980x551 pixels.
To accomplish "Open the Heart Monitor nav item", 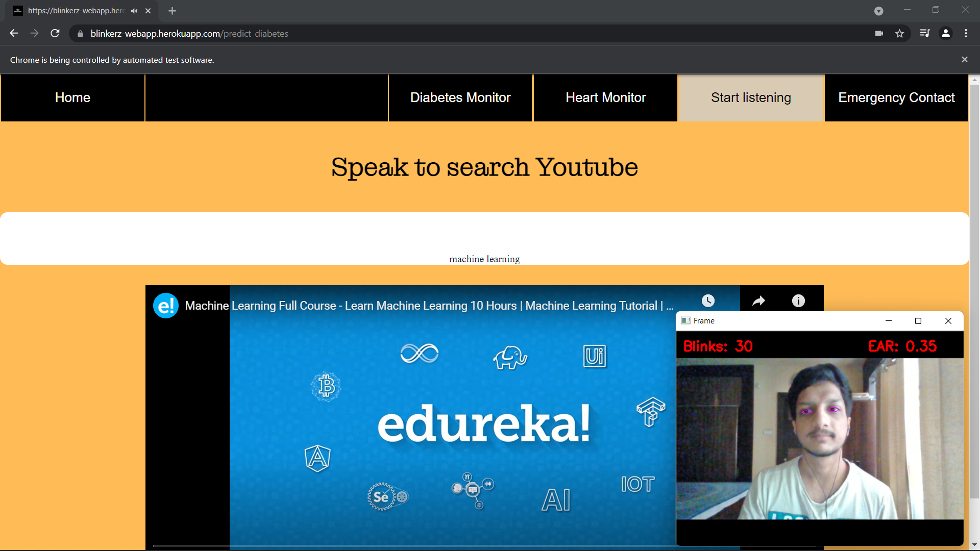I will (x=605, y=97).
